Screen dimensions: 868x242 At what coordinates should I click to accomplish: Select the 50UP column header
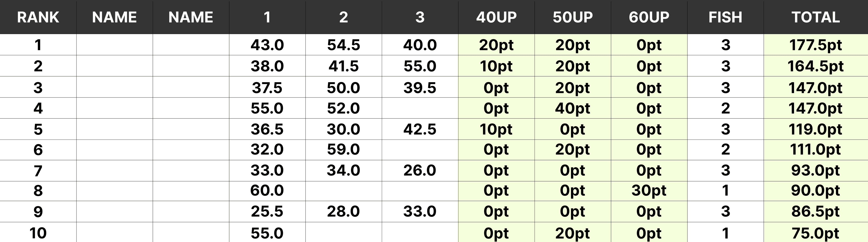[x=573, y=17]
